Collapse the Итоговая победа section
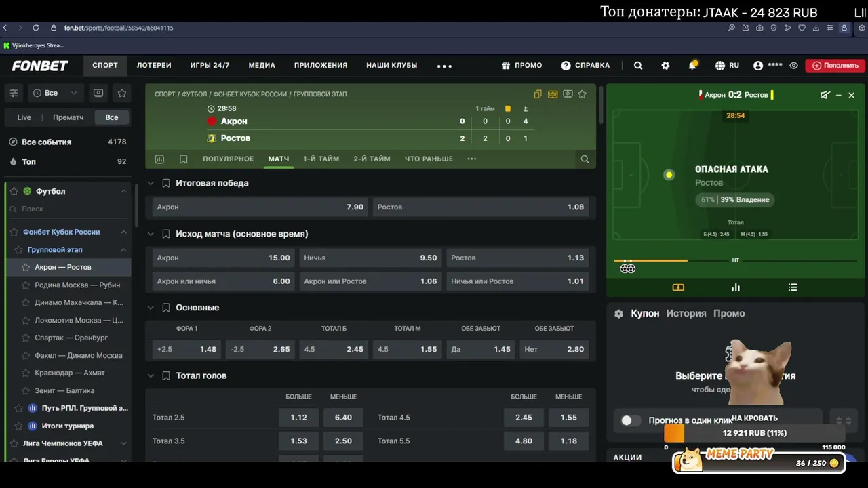The image size is (868, 488). pos(151,184)
